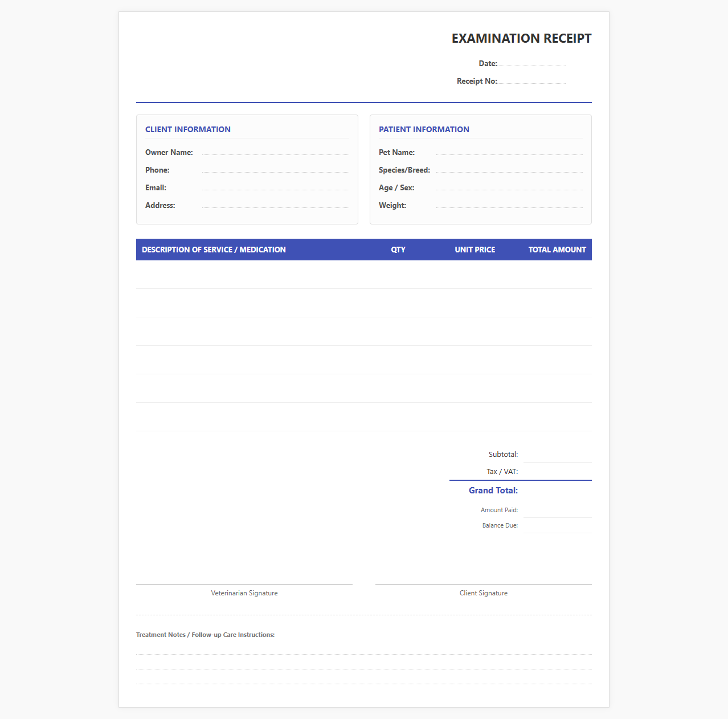This screenshot has height=719, width=728.
Task: Click the QTY column header
Action: pos(398,250)
